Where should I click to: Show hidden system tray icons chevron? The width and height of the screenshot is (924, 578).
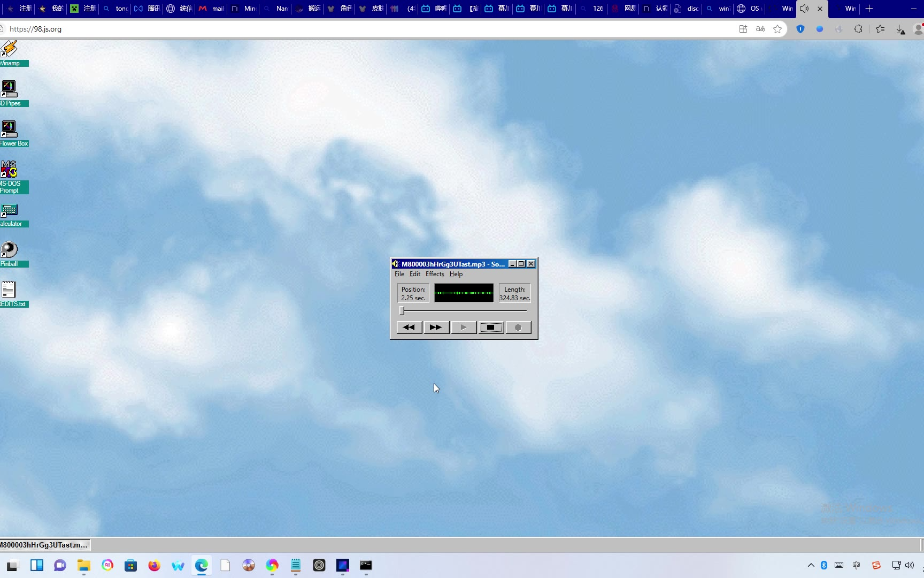811,565
